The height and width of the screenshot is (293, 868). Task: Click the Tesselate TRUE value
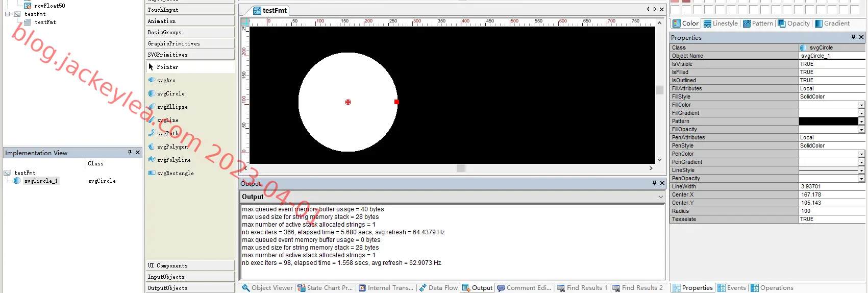tap(832, 219)
